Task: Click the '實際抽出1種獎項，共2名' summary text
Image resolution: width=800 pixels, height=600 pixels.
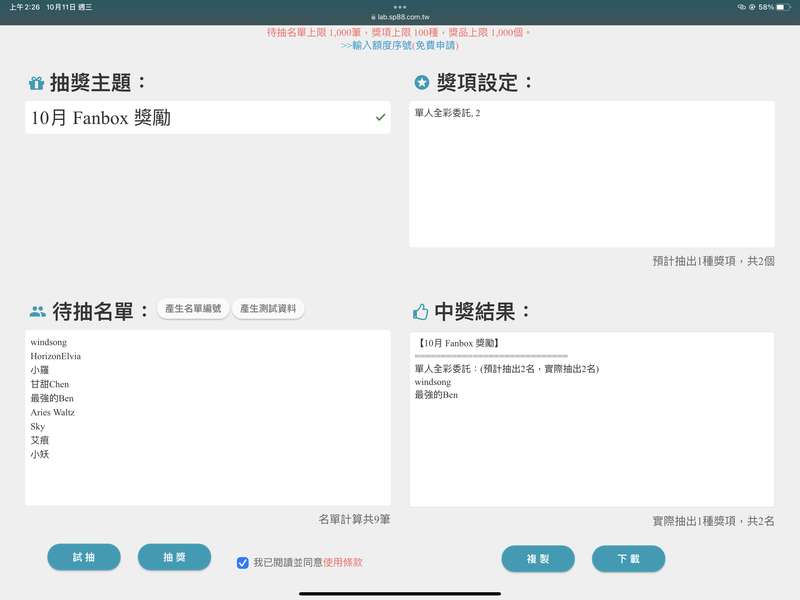Action: (714, 521)
